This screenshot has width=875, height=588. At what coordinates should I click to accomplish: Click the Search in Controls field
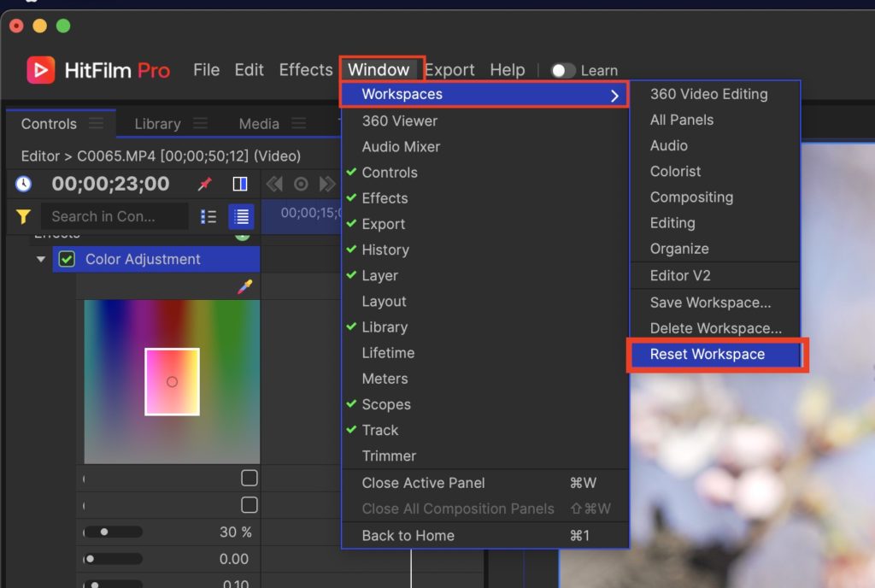pyautogui.click(x=114, y=217)
